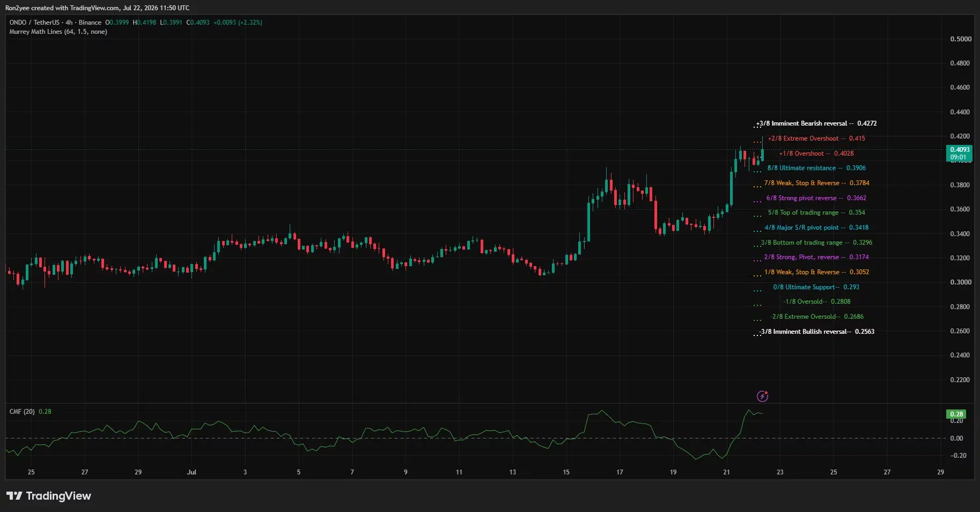The width and height of the screenshot is (980, 512).
Task: Click the '-3/8 Imminent Bullish reversal' label
Action: [816, 332]
